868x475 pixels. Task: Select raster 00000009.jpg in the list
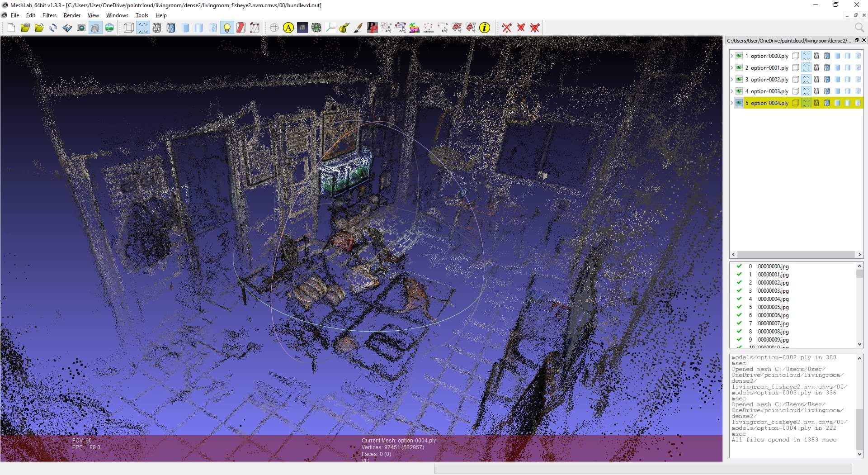[x=773, y=340]
